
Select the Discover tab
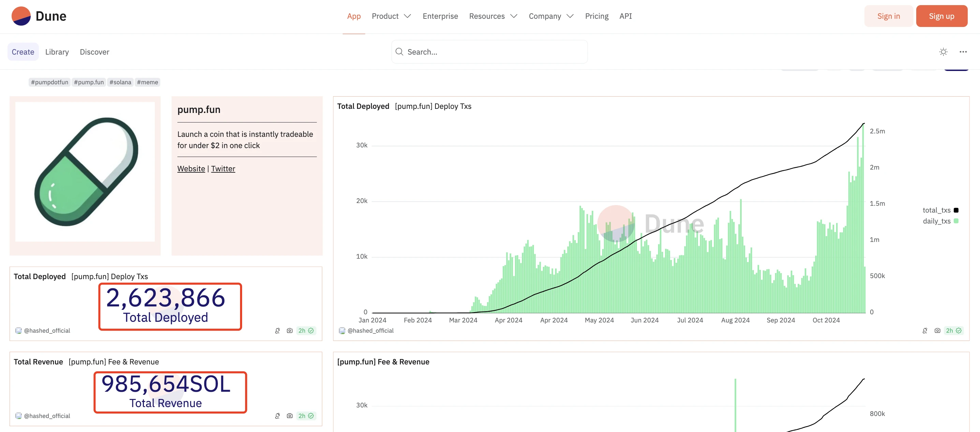point(94,51)
